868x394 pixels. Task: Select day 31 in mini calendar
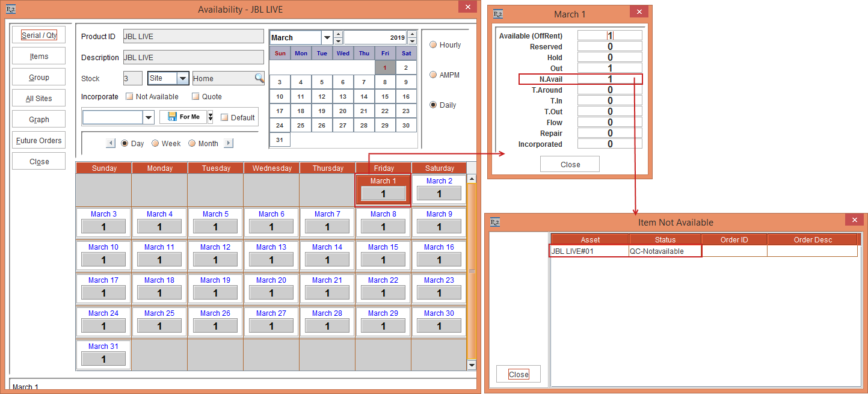click(280, 140)
